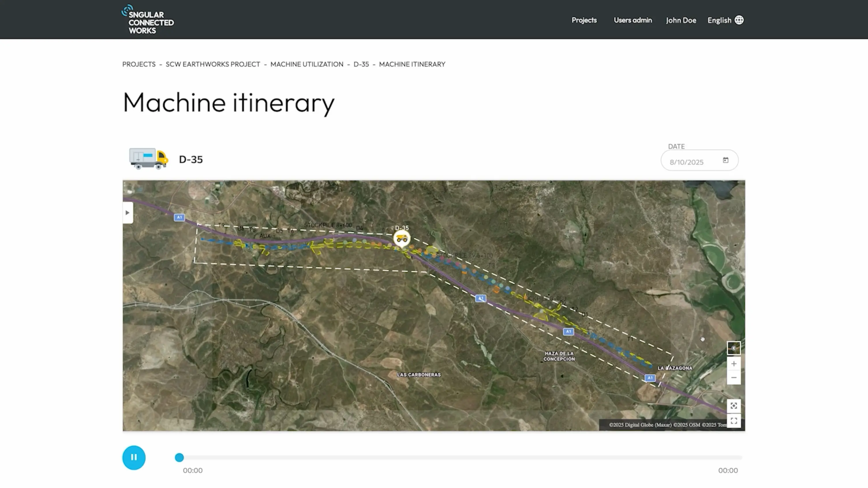Open the English language dropdown
The image size is (868, 488).
[719, 20]
